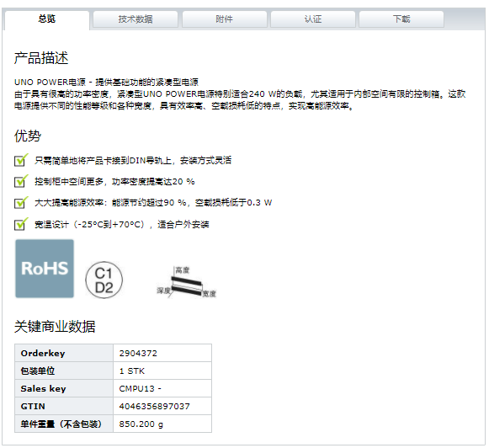Select the Sales key value CMPU13 -

pos(140,389)
